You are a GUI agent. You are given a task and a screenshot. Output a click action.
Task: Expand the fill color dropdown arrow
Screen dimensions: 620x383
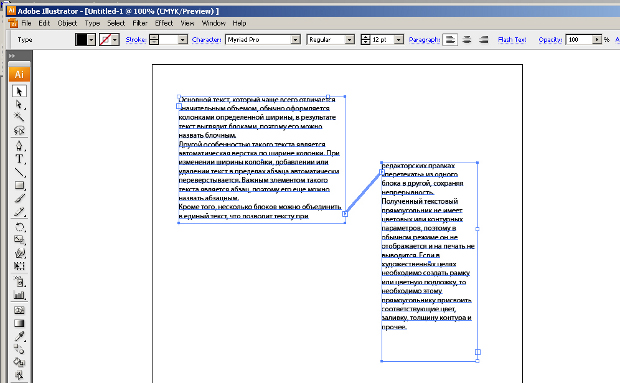tap(91, 40)
